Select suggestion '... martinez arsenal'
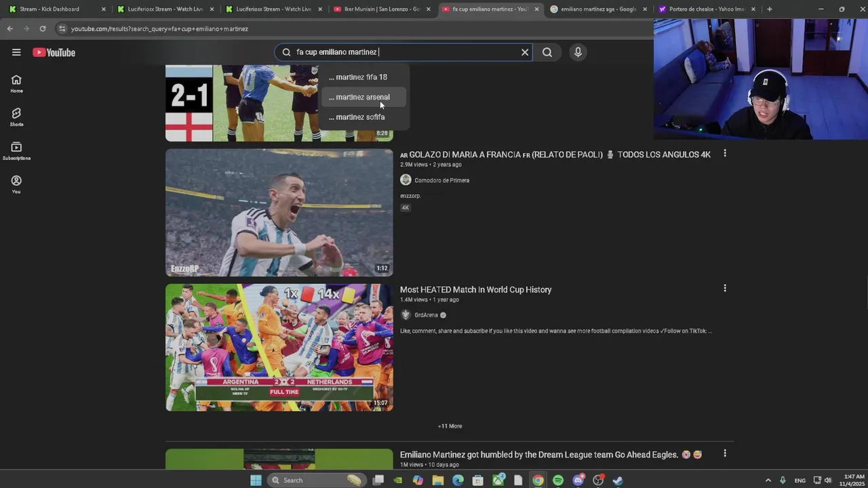This screenshot has height=488, width=868. 363,97
